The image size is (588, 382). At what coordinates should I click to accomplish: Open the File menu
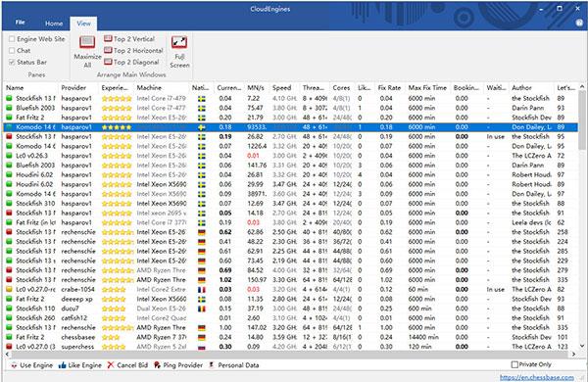click(21, 23)
